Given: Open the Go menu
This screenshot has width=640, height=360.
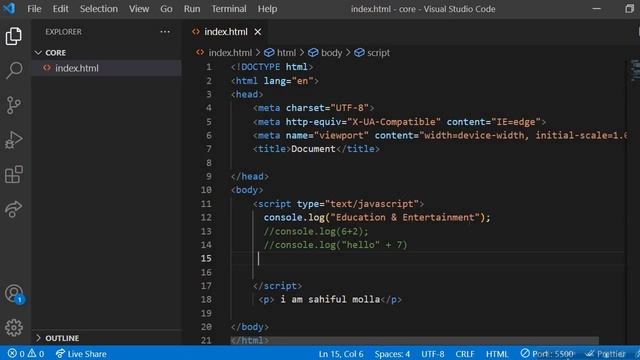Looking at the screenshot, I should (166, 9).
